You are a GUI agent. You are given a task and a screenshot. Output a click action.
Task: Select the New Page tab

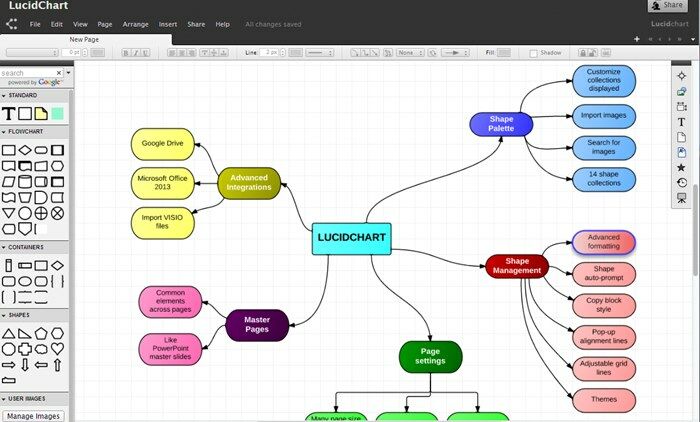pos(84,40)
